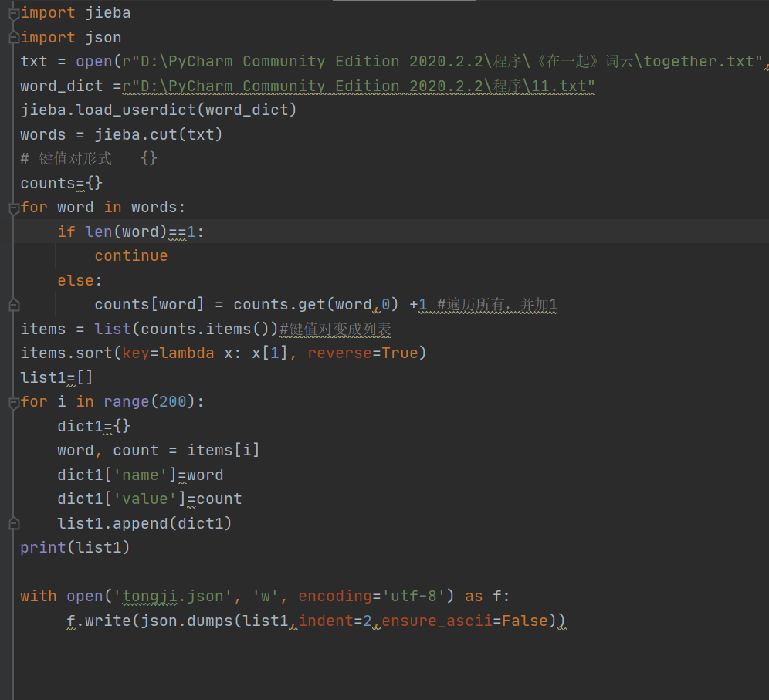Click encoding value 'utf-8'

tap(413, 596)
